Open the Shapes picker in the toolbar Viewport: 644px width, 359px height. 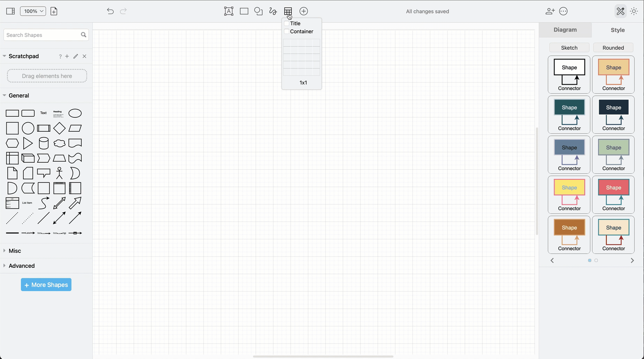[258, 11]
